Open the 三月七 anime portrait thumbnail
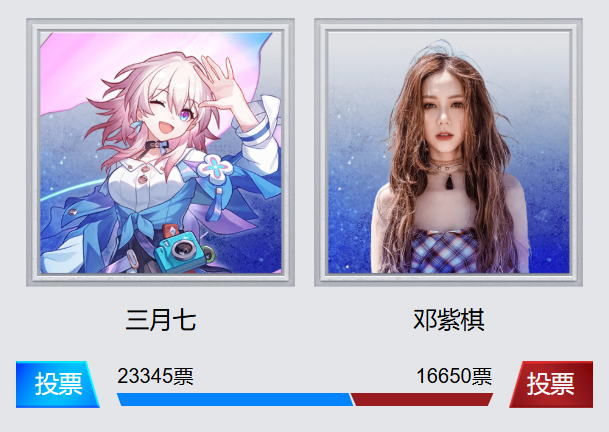The height and width of the screenshot is (432, 609). (x=160, y=152)
